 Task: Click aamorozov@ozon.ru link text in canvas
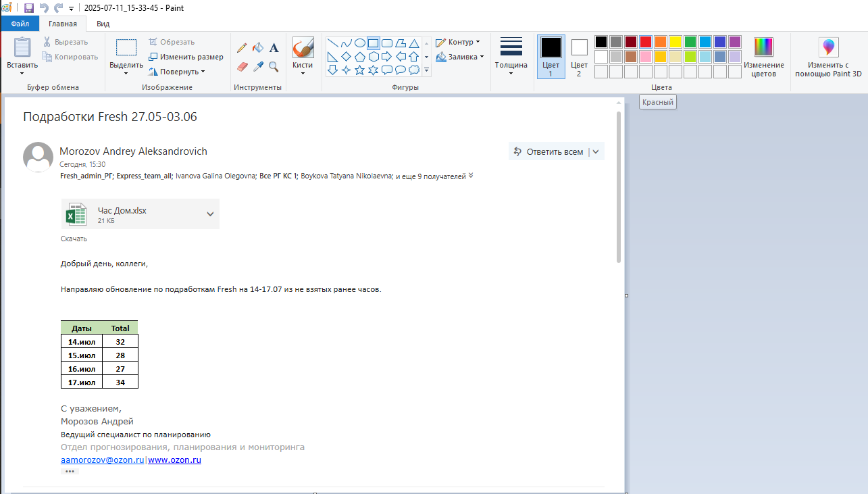coord(103,460)
